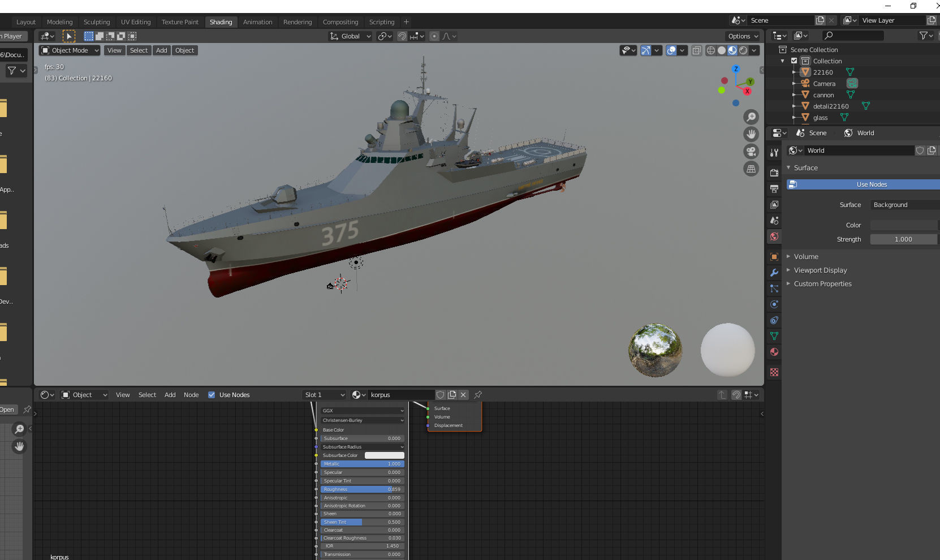Open the Particles properties tab icon
Image resolution: width=940 pixels, height=560 pixels.
click(x=774, y=288)
